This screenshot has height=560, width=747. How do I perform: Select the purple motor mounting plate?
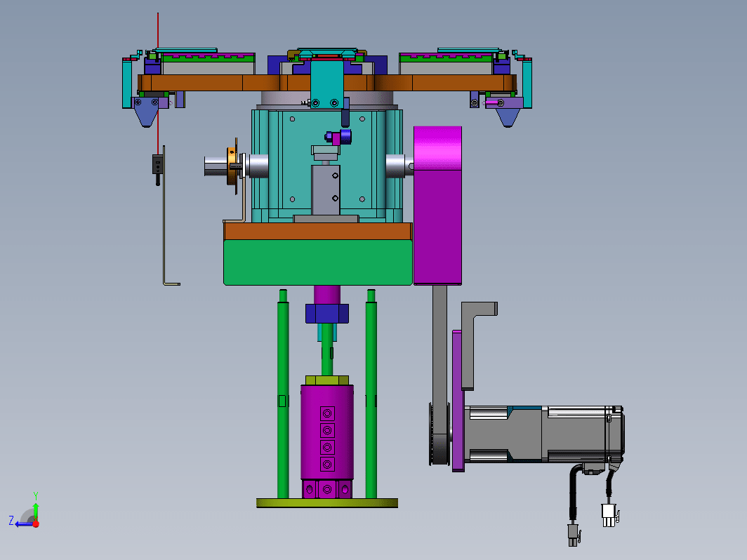coord(458,401)
